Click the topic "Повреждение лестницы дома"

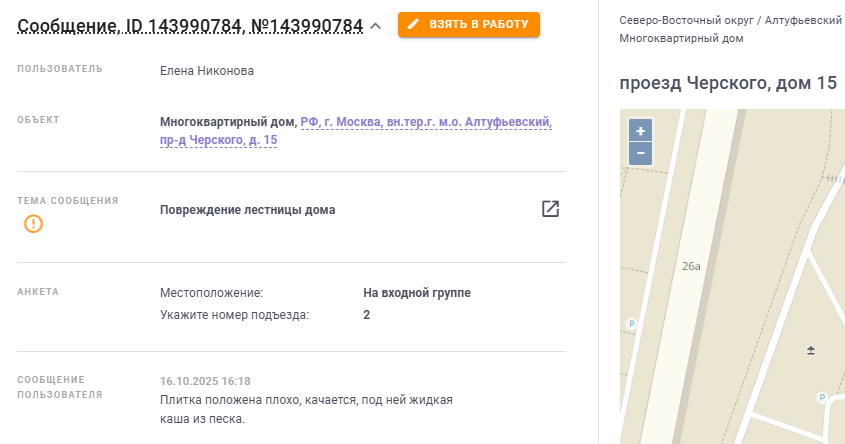pos(247,210)
